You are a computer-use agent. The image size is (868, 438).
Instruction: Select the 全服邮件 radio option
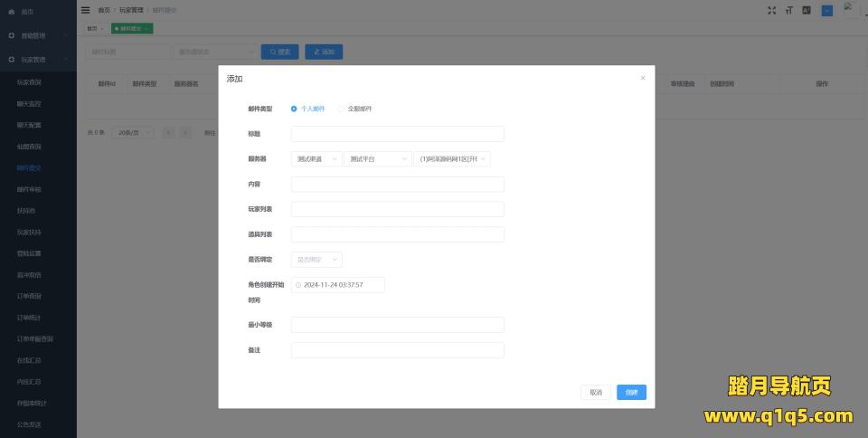341,109
